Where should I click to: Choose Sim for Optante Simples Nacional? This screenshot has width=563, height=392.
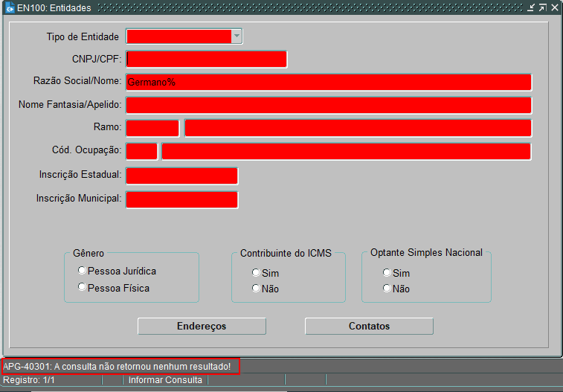click(386, 272)
